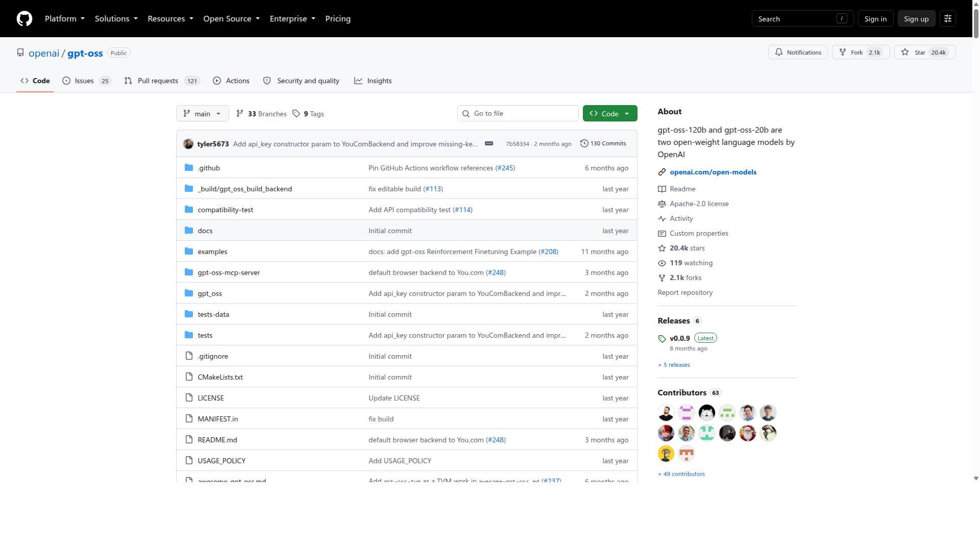
Task: Open the gpt-oss repository name link
Action: point(85,53)
